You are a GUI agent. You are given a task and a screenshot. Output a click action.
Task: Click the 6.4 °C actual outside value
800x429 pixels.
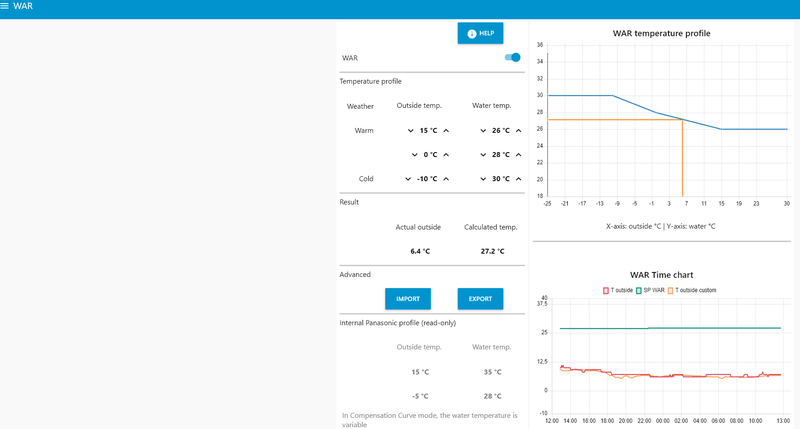pos(420,251)
